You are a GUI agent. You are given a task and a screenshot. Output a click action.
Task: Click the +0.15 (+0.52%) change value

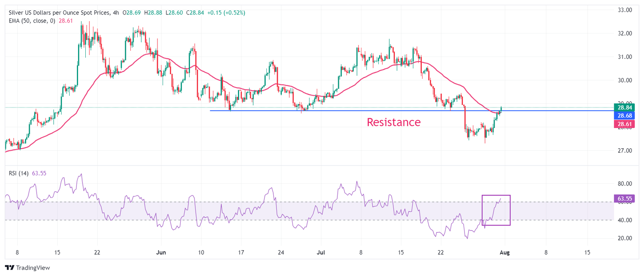point(226,13)
